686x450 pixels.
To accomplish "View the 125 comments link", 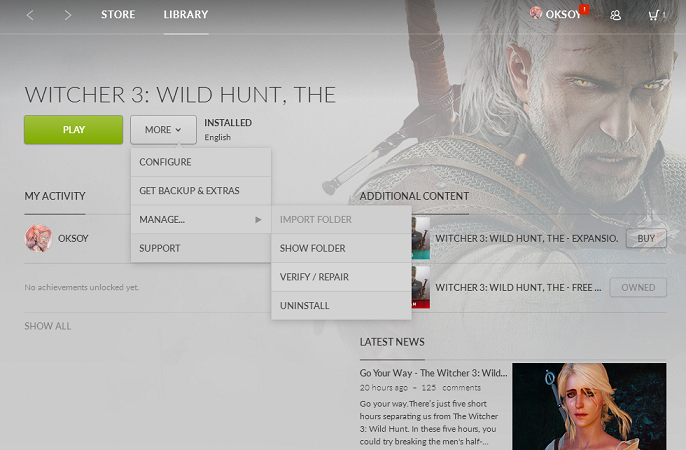I will 451,388.
